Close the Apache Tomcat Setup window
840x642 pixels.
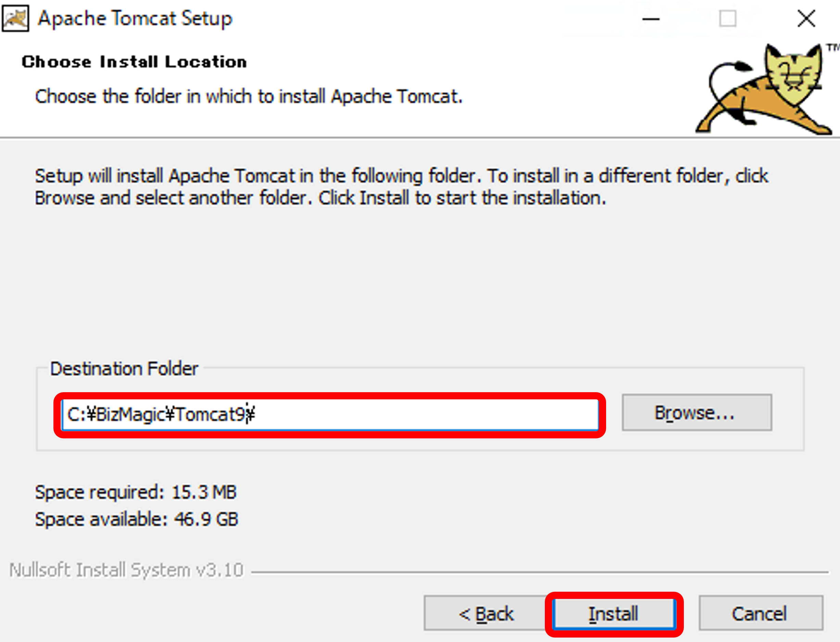click(x=806, y=18)
